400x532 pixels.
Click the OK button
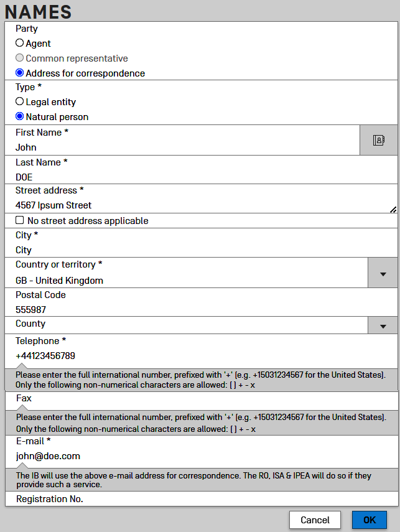tap(370, 520)
